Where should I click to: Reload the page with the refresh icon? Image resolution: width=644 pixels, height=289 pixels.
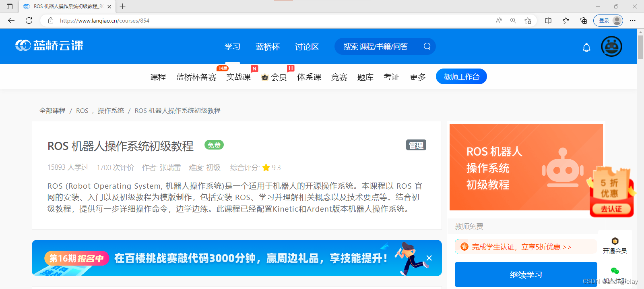(x=29, y=21)
